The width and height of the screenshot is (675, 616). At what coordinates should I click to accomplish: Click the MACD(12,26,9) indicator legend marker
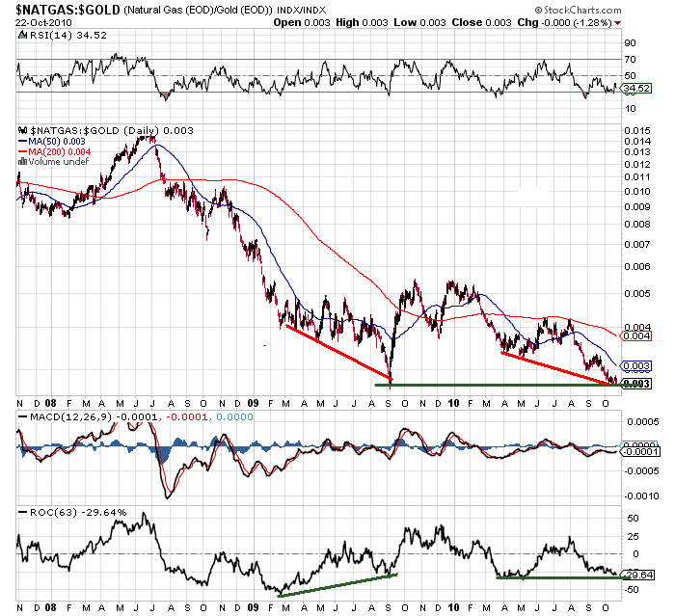click(x=21, y=415)
